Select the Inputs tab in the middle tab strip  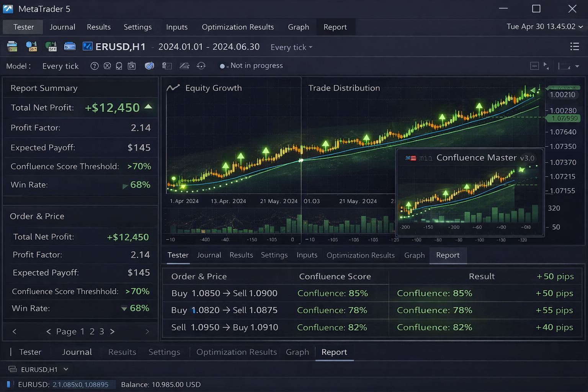click(x=307, y=255)
